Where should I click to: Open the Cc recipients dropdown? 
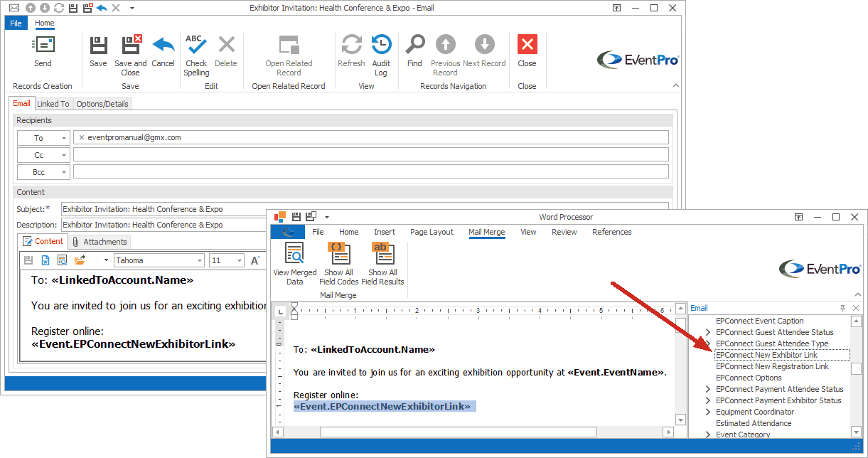(64, 155)
